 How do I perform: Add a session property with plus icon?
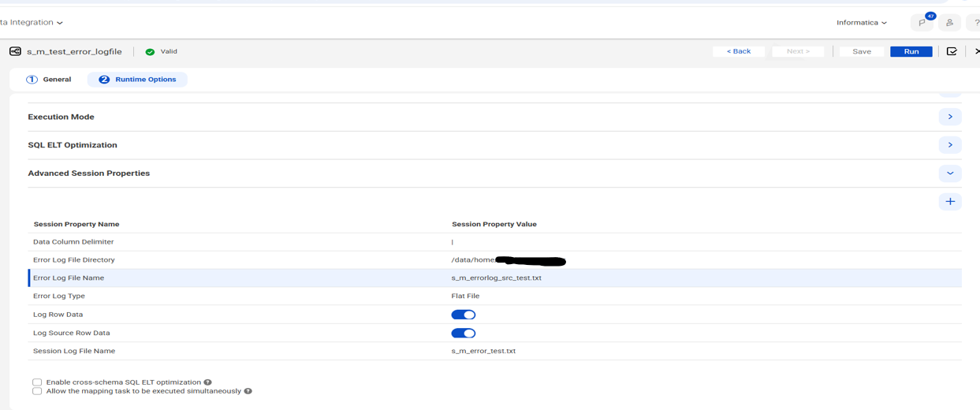[950, 202]
